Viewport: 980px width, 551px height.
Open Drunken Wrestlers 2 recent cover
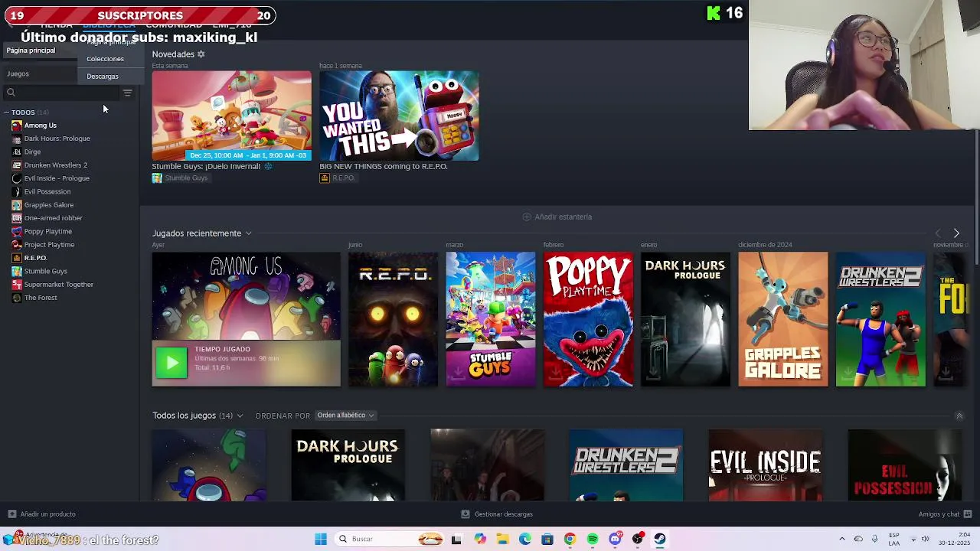pos(880,319)
